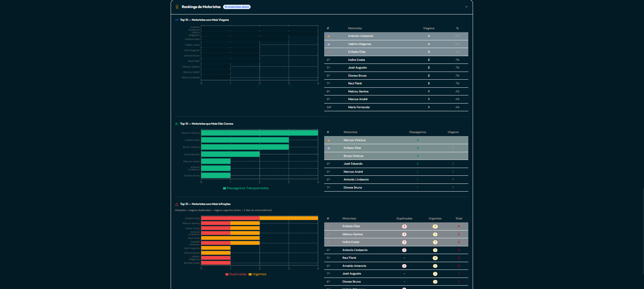Click the bronze medal icon in Evilasio Elias' Viagens row

pos(329,52)
